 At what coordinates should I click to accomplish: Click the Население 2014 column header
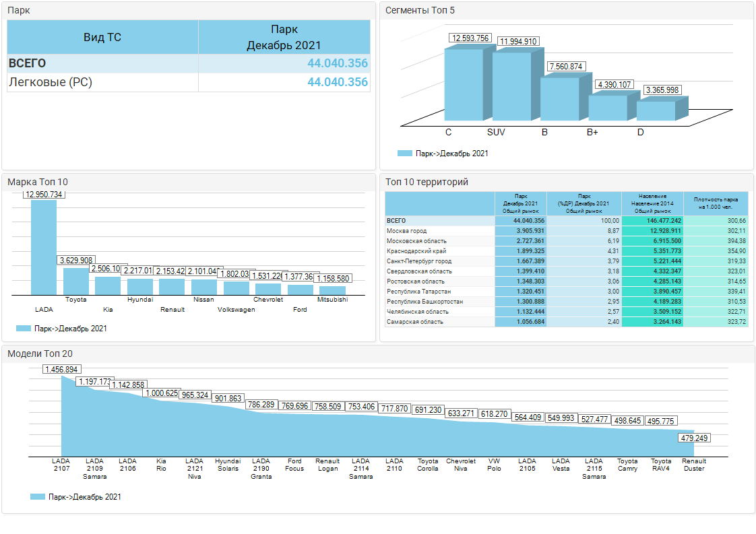point(652,203)
